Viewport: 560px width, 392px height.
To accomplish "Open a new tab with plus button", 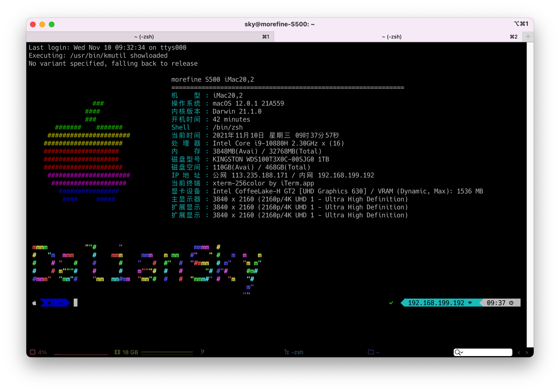I will pyautogui.click(x=528, y=37).
